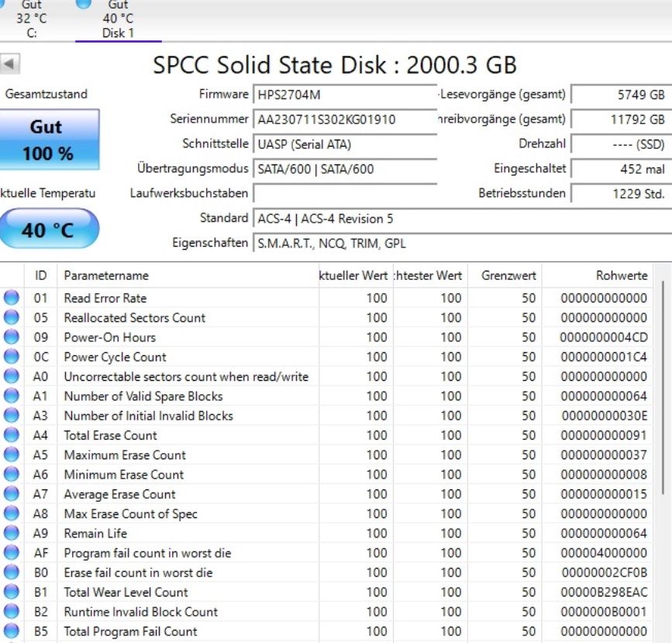672x643 pixels.
Task: Click the Gut 100 % health status button
Action: [49, 140]
